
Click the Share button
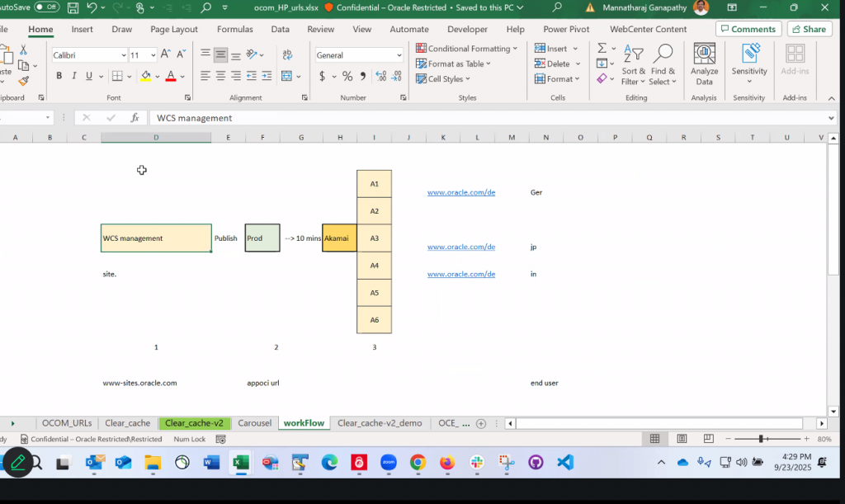pyautogui.click(x=810, y=29)
